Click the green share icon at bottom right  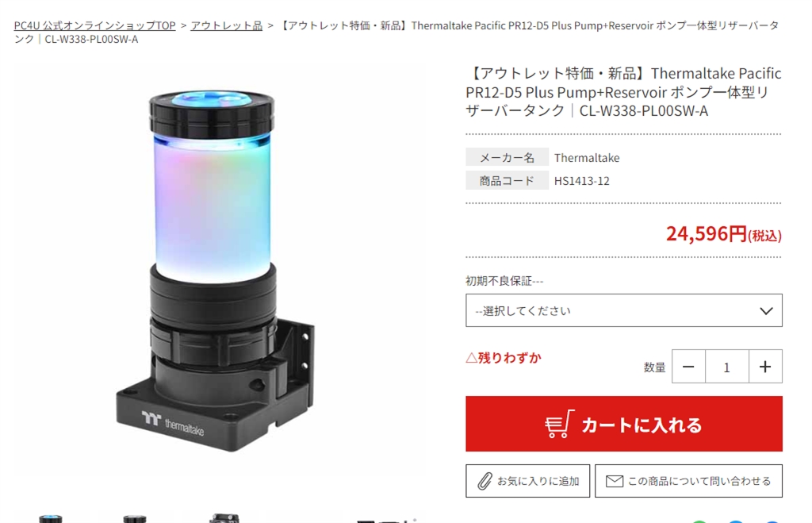(699, 521)
